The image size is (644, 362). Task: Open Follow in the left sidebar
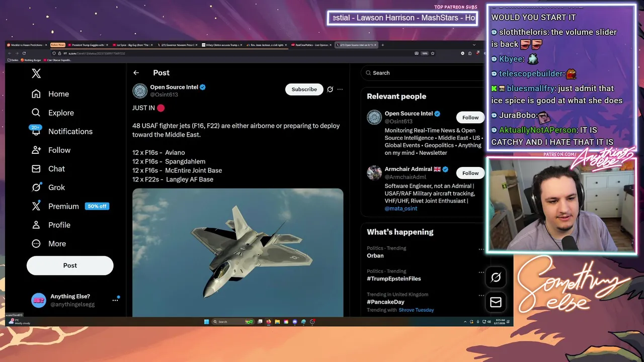point(51,150)
